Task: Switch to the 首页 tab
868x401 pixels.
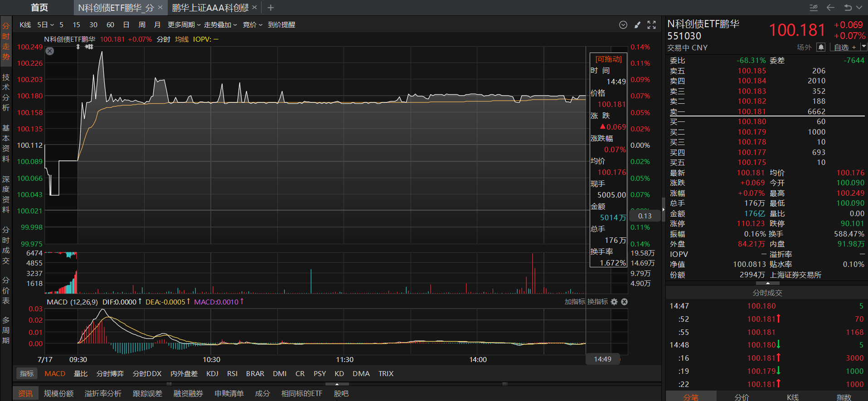Action: pos(39,8)
